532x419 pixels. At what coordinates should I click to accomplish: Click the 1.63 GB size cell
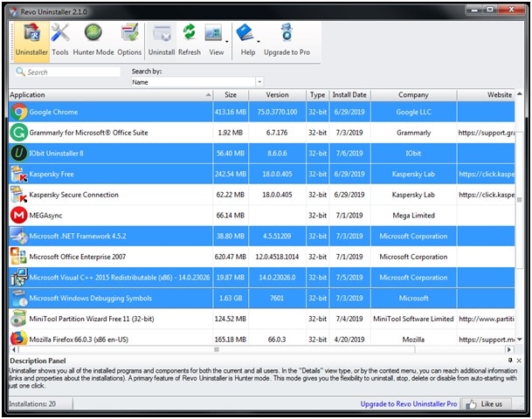(231, 298)
